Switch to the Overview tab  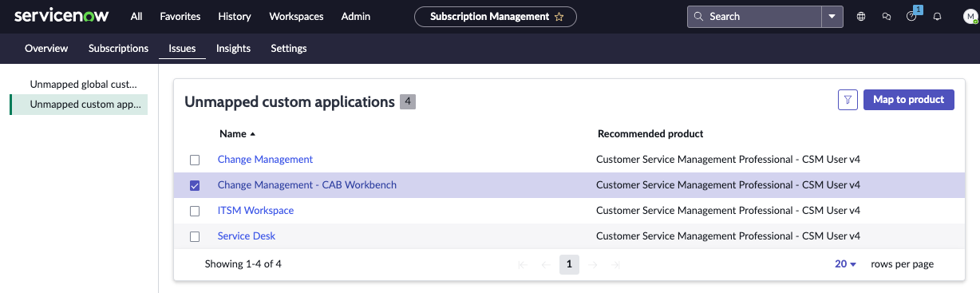(46, 48)
